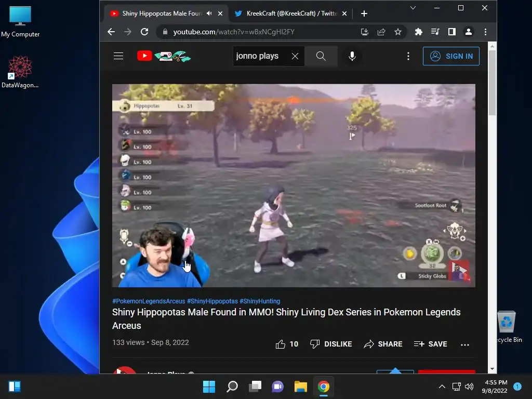The height and width of the screenshot is (399, 532).
Task: Open taskbar Search magnifier
Action: pyautogui.click(x=232, y=387)
